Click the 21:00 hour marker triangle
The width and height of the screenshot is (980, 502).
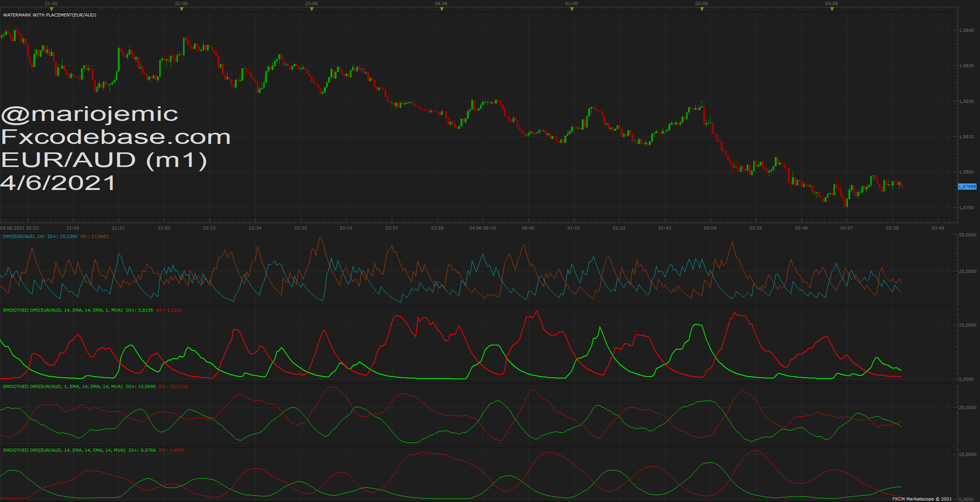[x=51, y=10]
